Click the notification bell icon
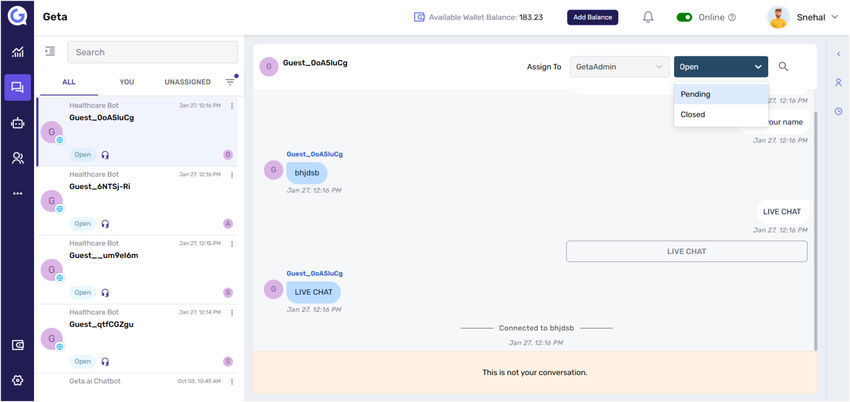Screen dimensions: 850x402 [648, 17]
